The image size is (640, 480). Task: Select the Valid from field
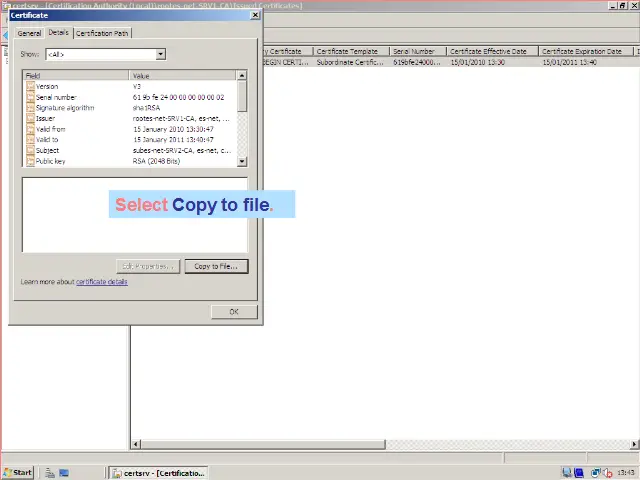coord(51,129)
